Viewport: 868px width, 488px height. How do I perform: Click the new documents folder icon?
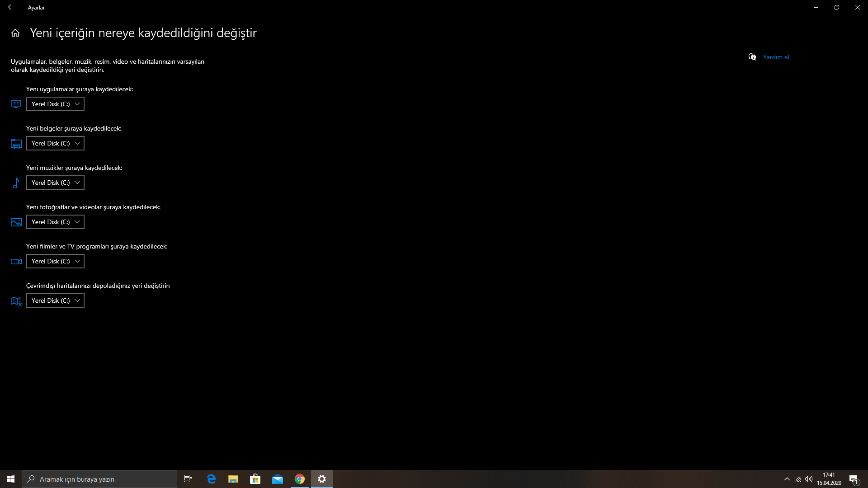tap(16, 144)
